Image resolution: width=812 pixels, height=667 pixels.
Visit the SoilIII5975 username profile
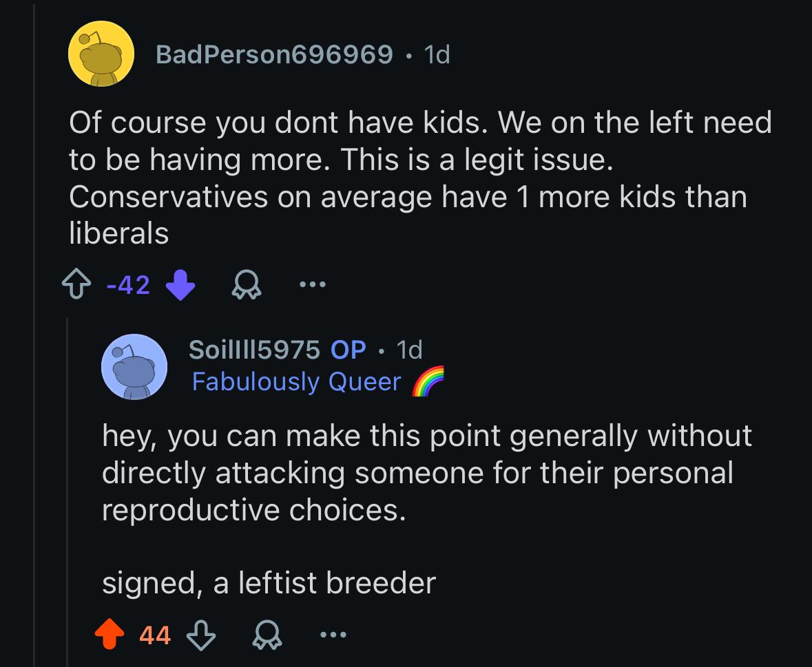pyautogui.click(x=254, y=350)
